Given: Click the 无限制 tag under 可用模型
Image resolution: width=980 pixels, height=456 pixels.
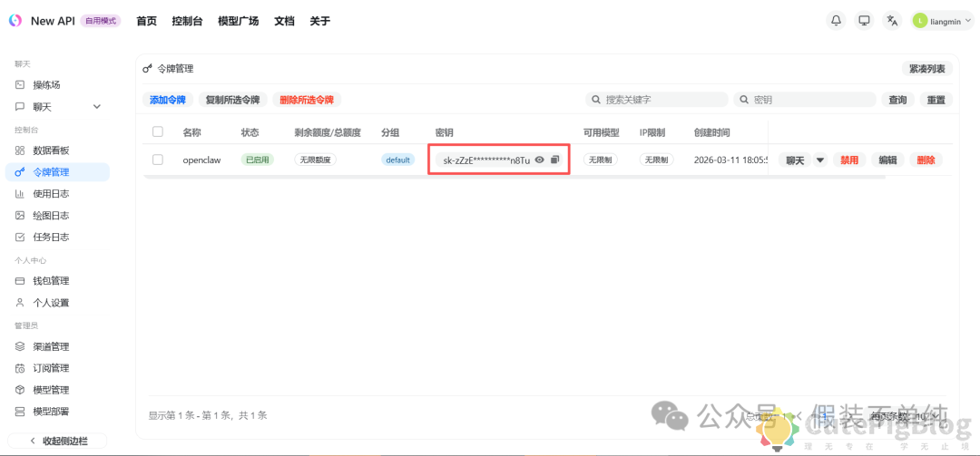Looking at the screenshot, I should [601, 160].
